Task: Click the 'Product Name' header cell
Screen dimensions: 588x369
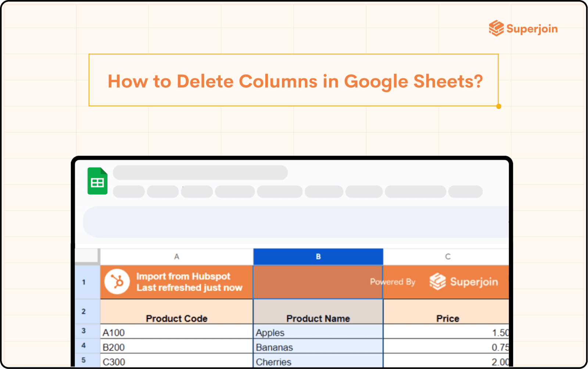Action: tap(318, 311)
